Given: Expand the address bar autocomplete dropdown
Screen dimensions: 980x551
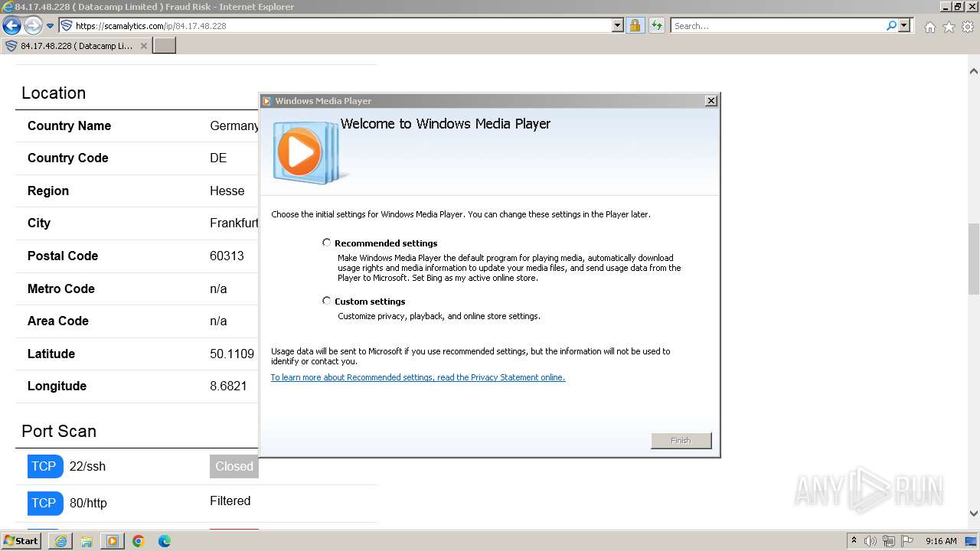Looking at the screenshot, I should [618, 25].
